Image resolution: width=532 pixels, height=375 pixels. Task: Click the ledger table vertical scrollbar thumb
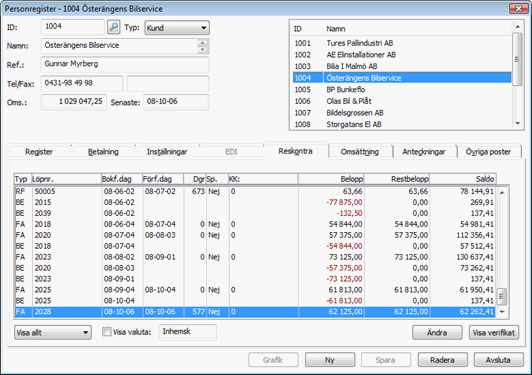point(502,296)
